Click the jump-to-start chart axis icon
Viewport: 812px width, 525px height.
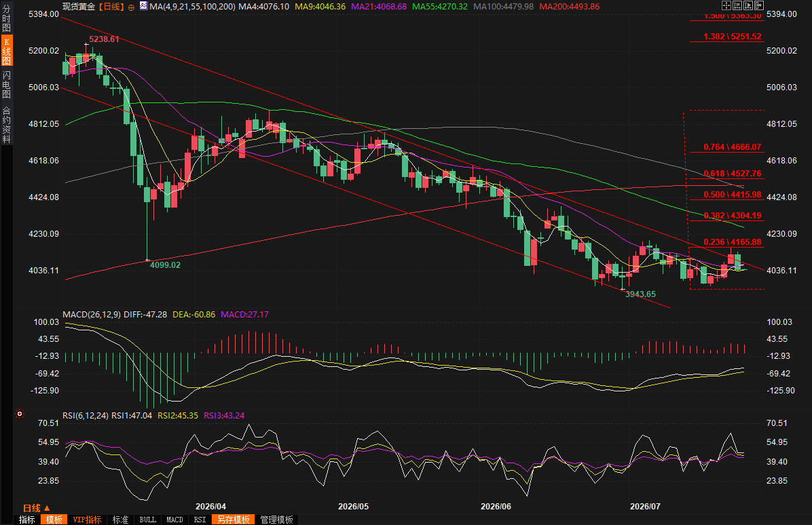coord(737,5)
